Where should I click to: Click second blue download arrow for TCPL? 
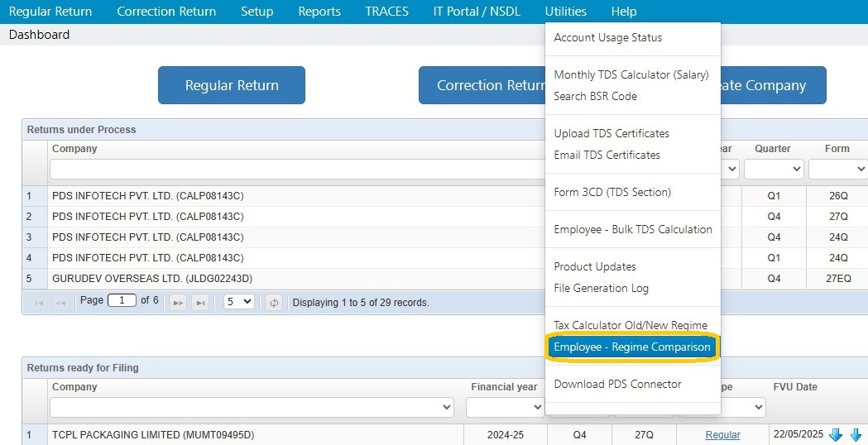856,435
